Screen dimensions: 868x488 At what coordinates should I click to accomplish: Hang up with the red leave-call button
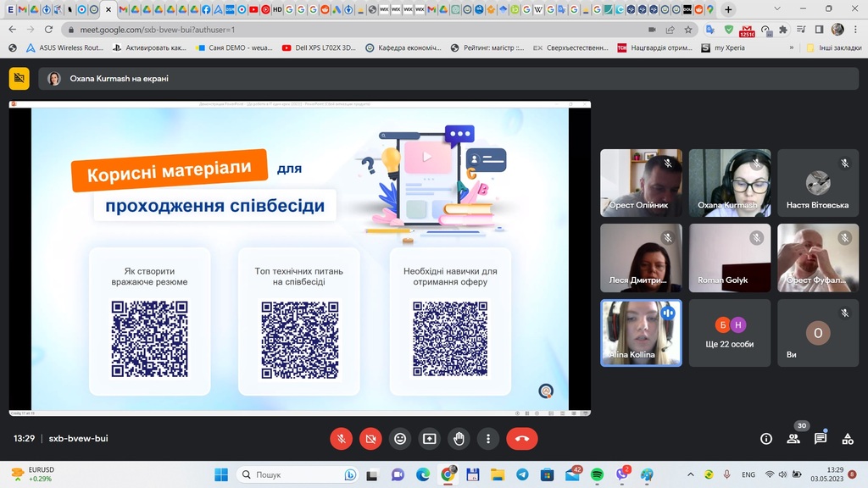521,439
